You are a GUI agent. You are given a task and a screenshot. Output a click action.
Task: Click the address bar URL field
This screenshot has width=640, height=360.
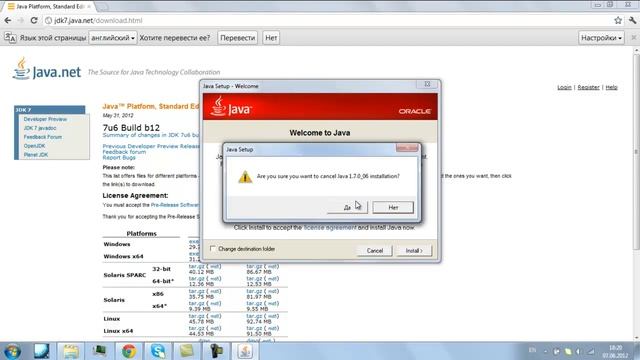(327, 20)
